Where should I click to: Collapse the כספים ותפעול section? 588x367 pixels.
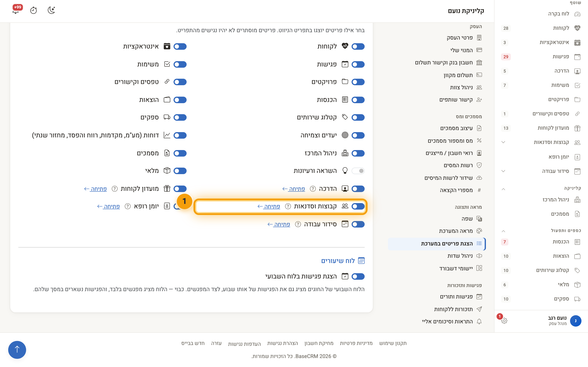click(503, 231)
